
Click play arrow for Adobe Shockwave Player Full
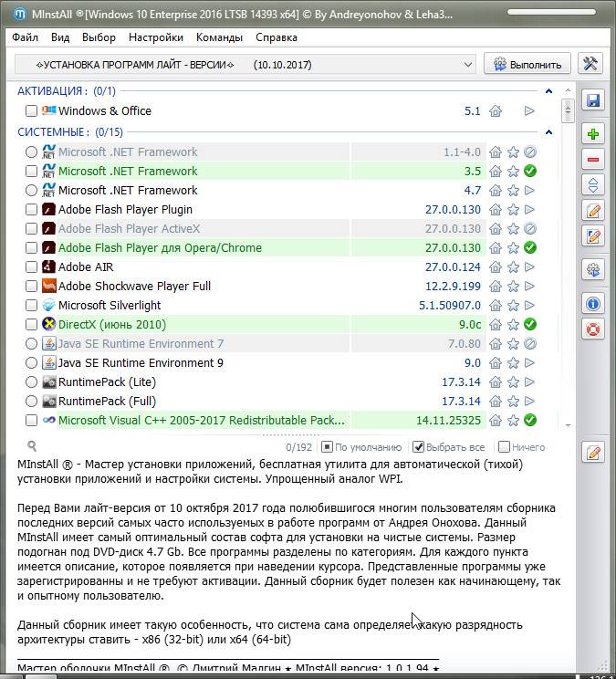point(529,287)
